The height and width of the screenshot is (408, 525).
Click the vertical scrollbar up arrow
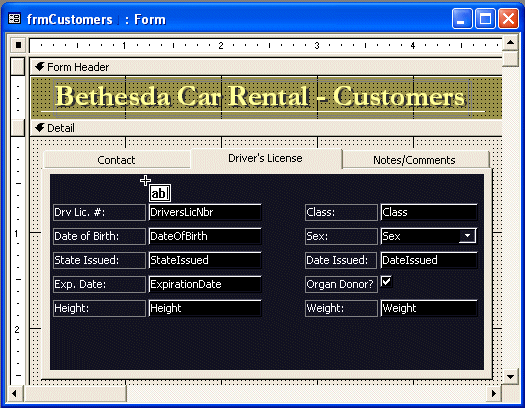coord(510,43)
